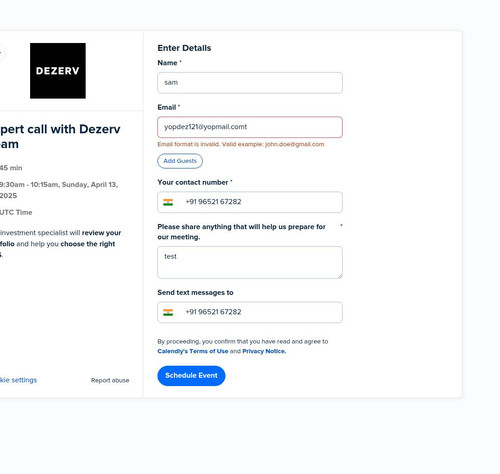Click the Your contact number phone field
Image resolution: width=500 pixels, height=474 pixels.
[250, 202]
